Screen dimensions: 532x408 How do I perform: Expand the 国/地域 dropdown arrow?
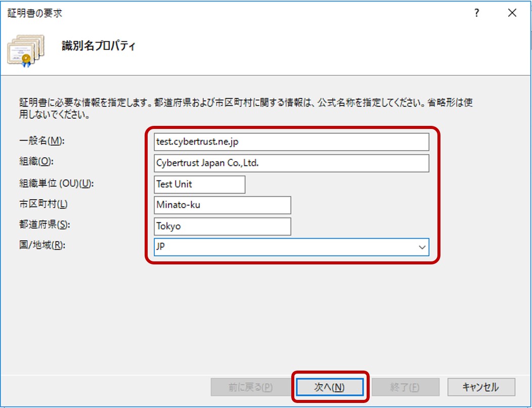(421, 248)
